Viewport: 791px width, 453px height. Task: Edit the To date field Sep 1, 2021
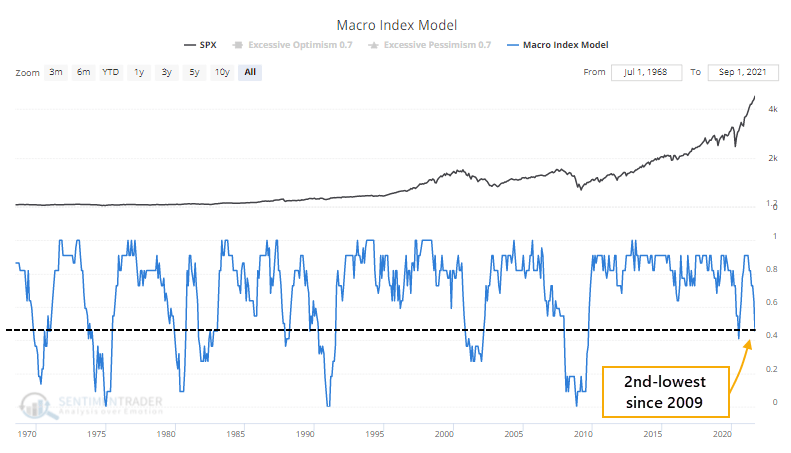[x=743, y=72]
